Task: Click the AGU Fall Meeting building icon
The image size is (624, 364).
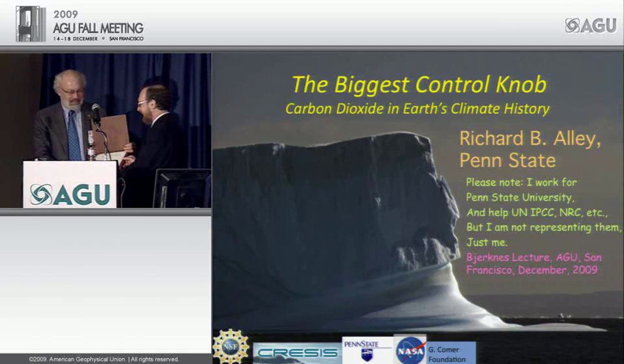Action: pos(31,24)
